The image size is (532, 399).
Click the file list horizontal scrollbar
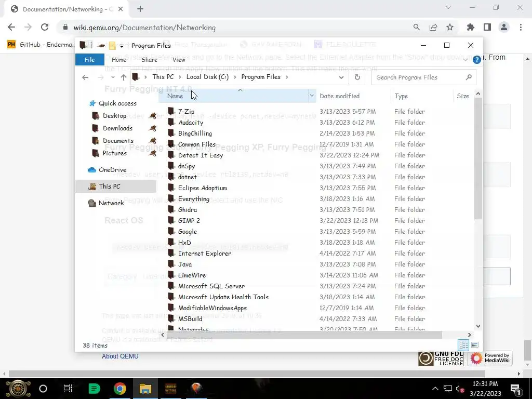(x=304, y=335)
